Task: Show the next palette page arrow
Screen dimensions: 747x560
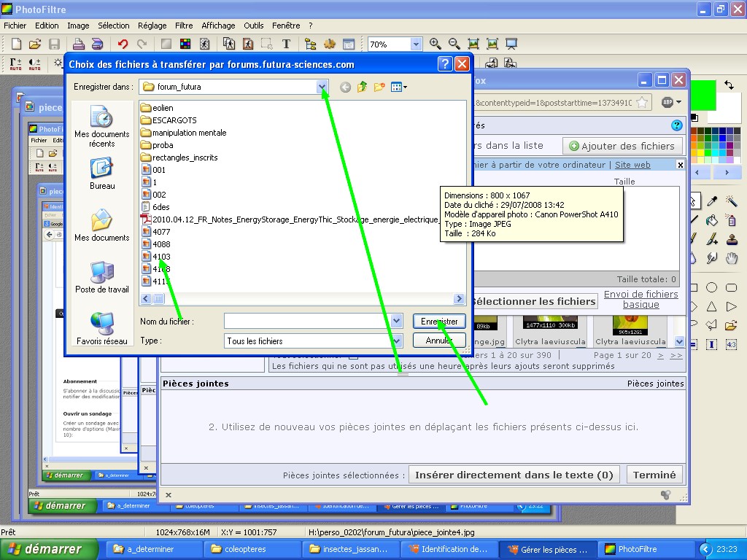Action: pos(727,172)
